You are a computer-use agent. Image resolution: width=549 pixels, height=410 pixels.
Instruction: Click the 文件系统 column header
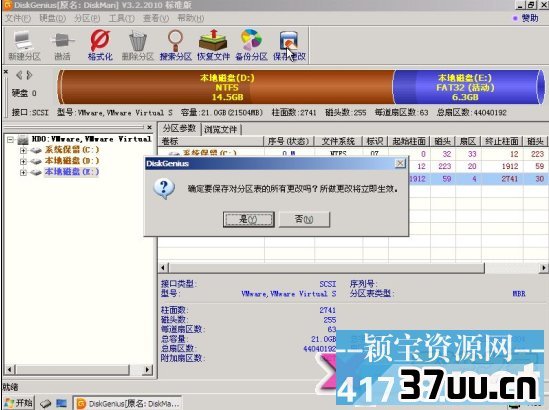pyautogui.click(x=338, y=141)
